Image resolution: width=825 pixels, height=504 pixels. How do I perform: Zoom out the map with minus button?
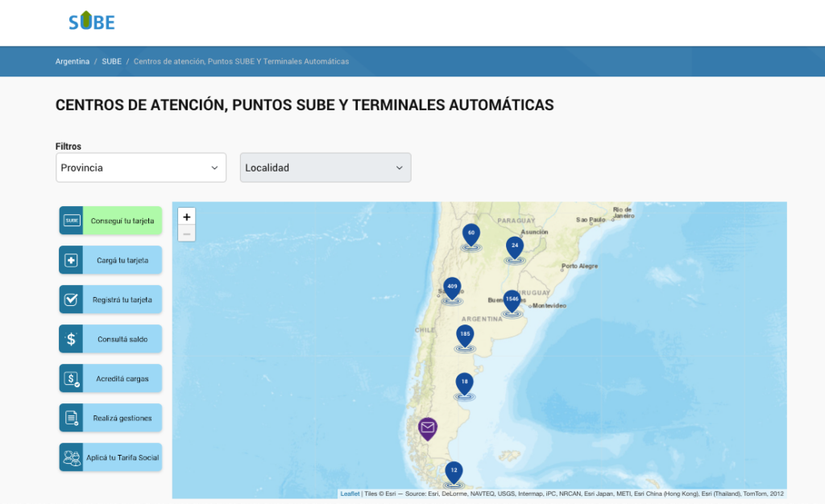pos(186,233)
